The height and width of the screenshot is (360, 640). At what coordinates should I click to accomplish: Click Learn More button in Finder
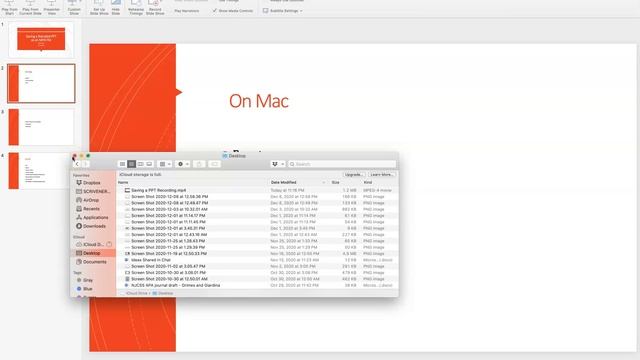pos(382,175)
